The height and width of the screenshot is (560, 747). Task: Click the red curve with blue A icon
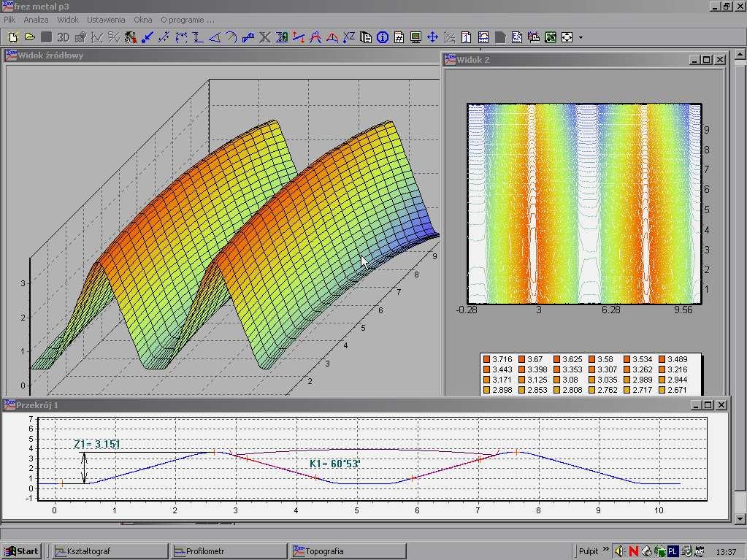[x=315, y=37]
